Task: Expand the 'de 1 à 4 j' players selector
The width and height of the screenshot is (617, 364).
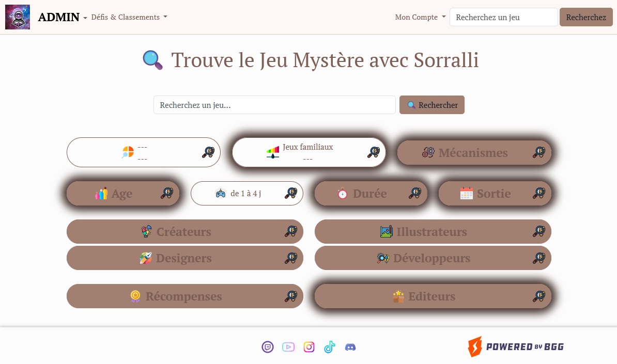Action: coord(246,193)
